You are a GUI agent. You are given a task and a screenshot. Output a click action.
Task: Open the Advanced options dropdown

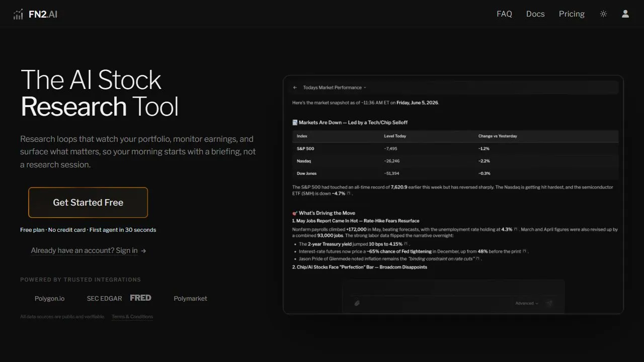click(x=526, y=303)
